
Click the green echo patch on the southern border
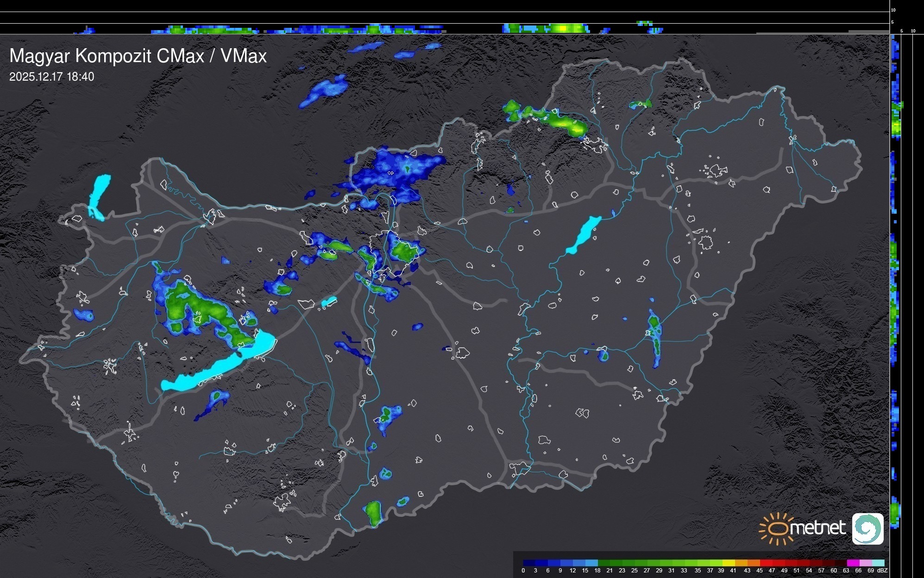coord(373,513)
